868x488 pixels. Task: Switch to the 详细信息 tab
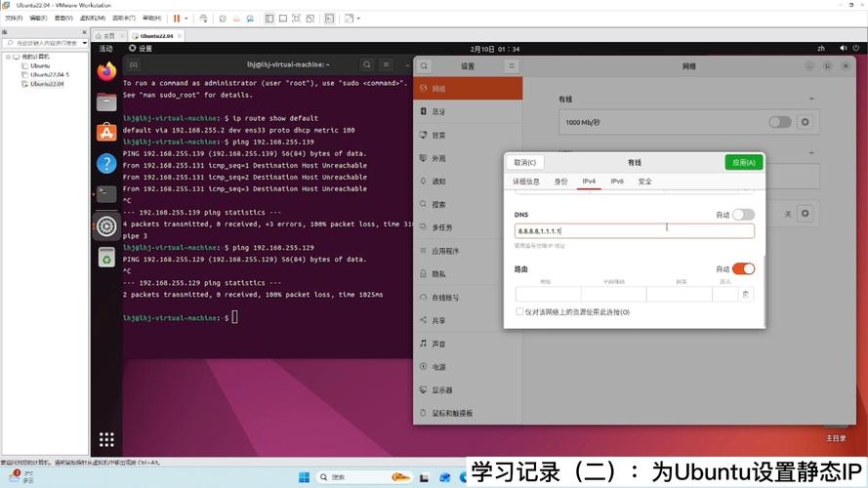(526, 182)
